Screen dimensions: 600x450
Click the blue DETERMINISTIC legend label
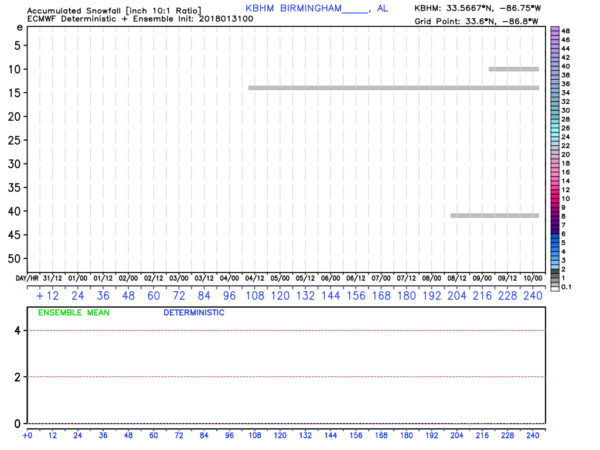pos(193,313)
